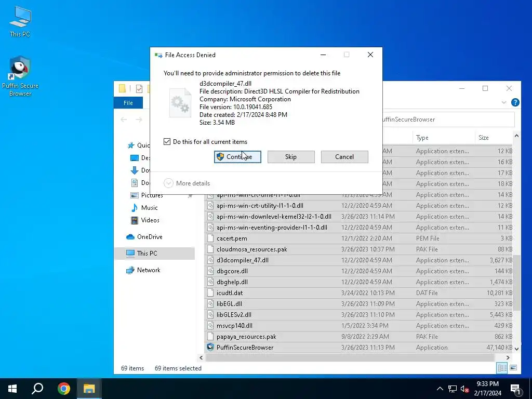Click Cancel button in the dialog
Screen dimensions: 532x399
tap(344, 157)
